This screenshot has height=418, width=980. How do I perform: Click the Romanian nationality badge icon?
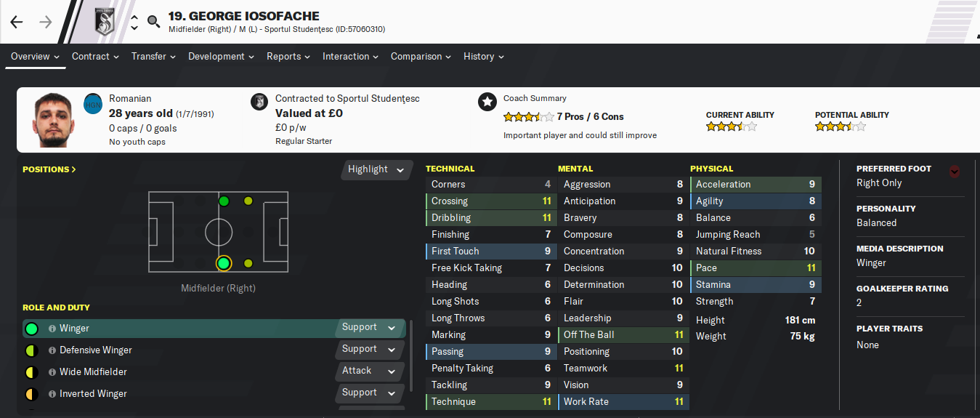93,103
